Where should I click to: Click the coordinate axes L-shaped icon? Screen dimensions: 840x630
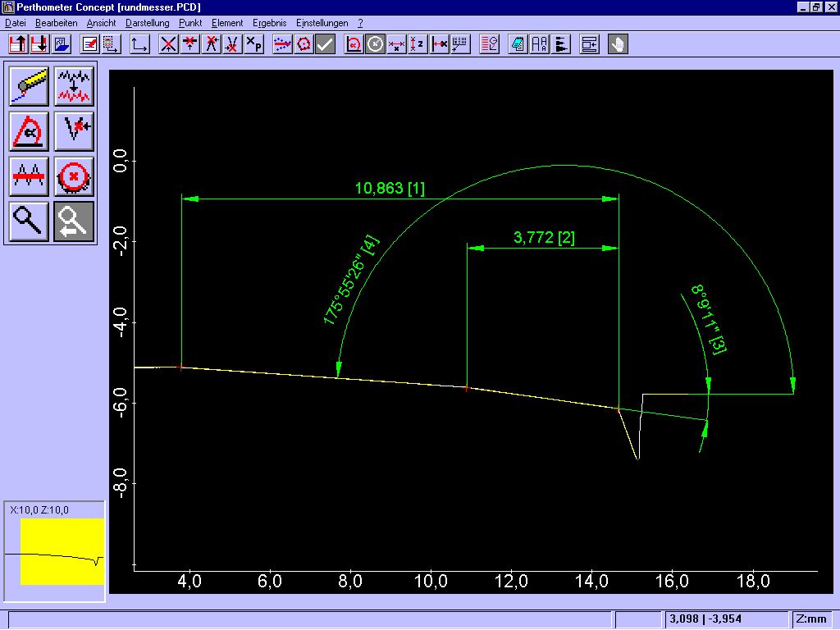[x=140, y=44]
